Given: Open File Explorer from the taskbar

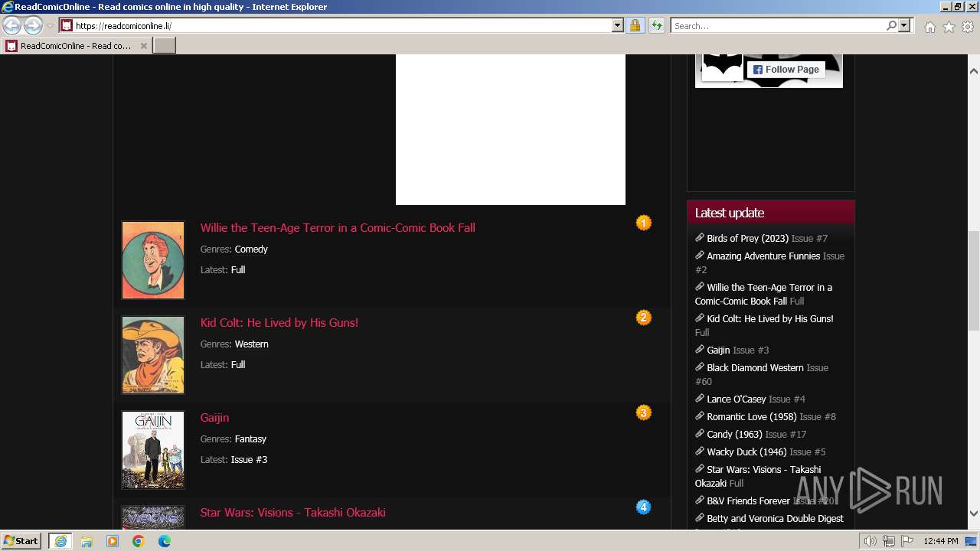Looking at the screenshot, I should pos(87,540).
